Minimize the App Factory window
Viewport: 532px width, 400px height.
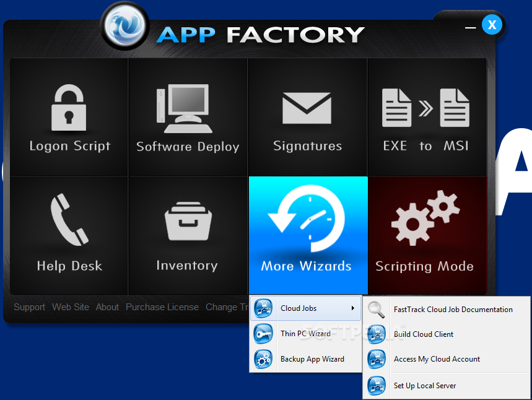tap(470, 27)
